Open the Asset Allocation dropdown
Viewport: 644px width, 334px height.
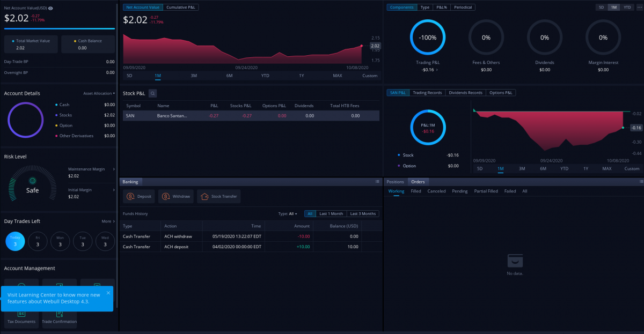point(98,93)
